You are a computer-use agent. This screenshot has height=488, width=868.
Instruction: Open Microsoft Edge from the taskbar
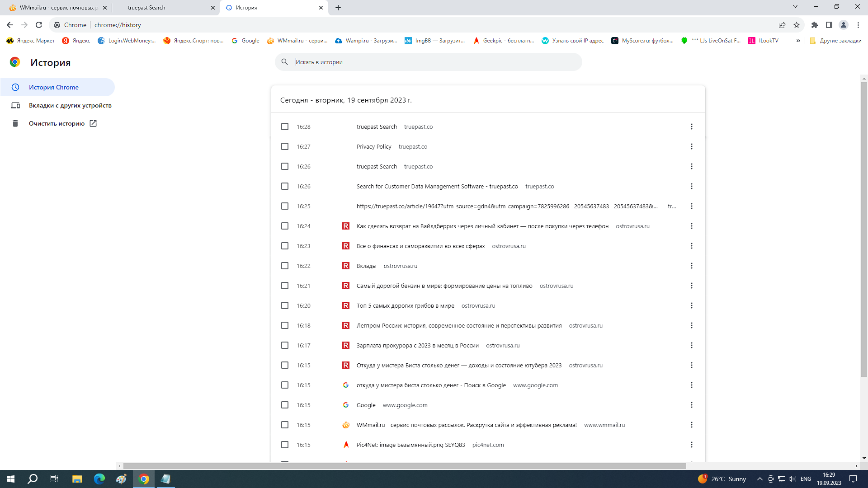[x=99, y=479]
